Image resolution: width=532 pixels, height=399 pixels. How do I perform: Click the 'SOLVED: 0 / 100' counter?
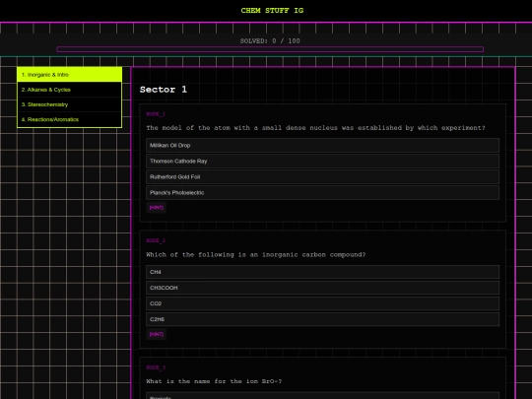point(270,41)
